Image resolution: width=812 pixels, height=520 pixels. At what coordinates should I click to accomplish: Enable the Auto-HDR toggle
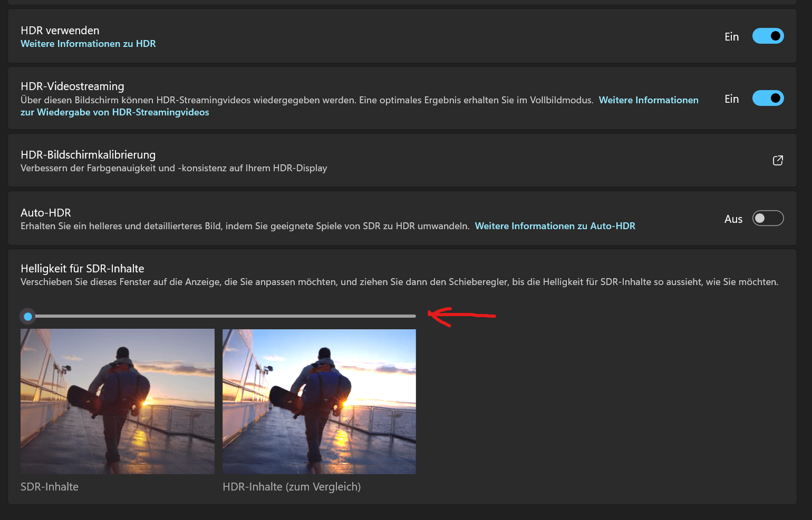coord(768,218)
